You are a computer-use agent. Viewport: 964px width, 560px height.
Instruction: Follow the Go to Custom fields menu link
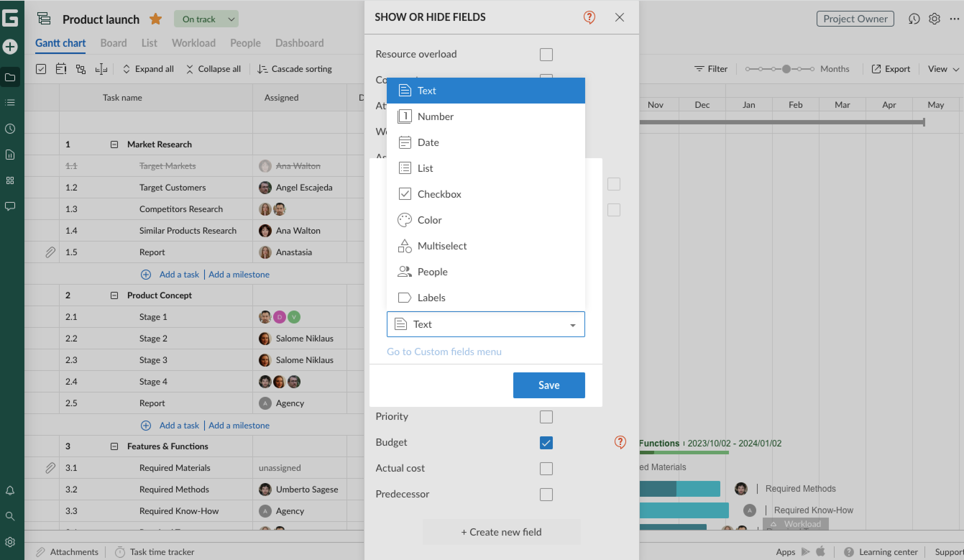click(444, 352)
